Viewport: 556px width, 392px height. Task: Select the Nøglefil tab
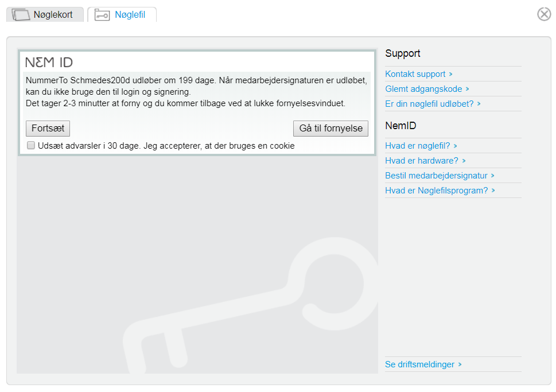click(x=122, y=14)
